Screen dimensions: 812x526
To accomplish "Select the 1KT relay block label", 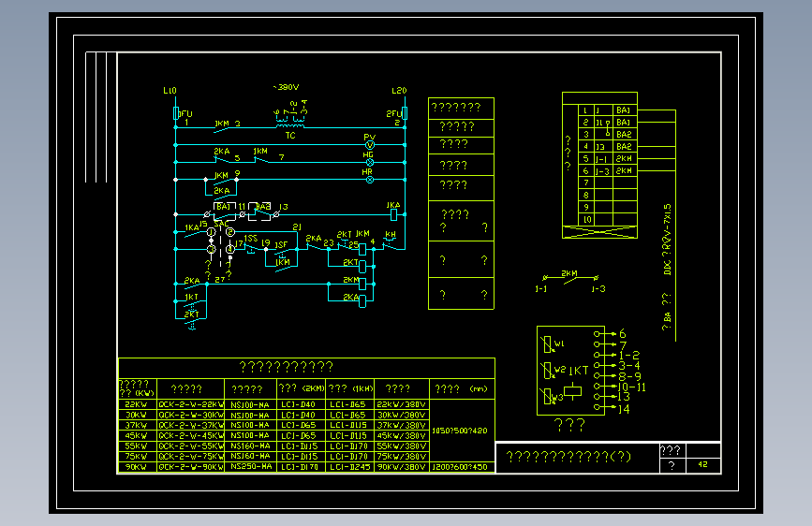I will pos(579,371).
